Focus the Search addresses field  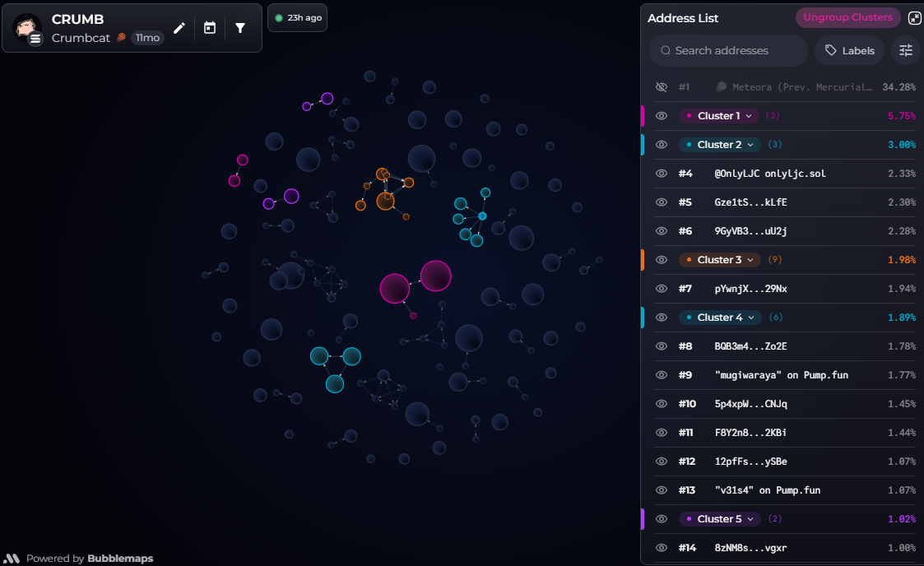(x=728, y=51)
